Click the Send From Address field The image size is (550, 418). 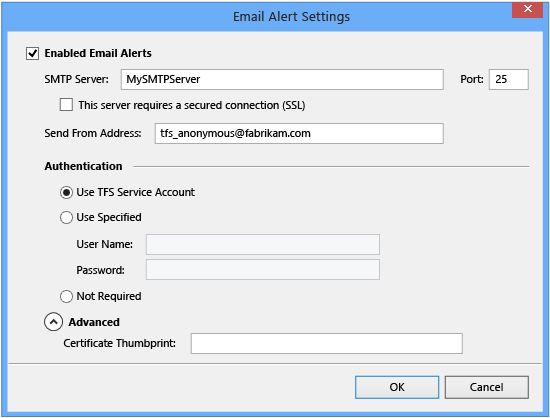[x=299, y=133]
